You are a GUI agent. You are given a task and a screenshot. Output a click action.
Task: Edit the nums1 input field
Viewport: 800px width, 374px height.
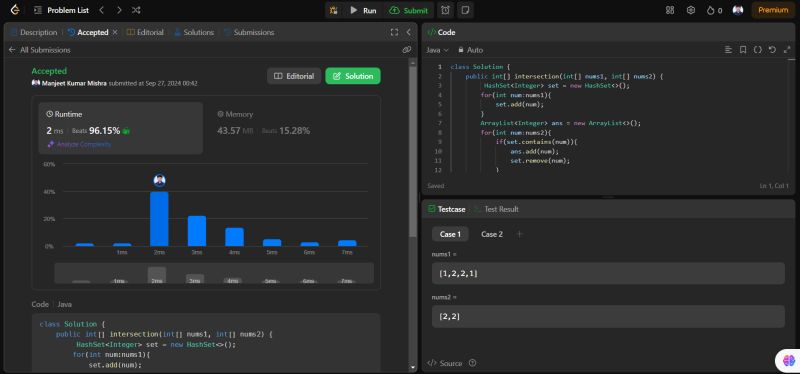(x=608, y=273)
